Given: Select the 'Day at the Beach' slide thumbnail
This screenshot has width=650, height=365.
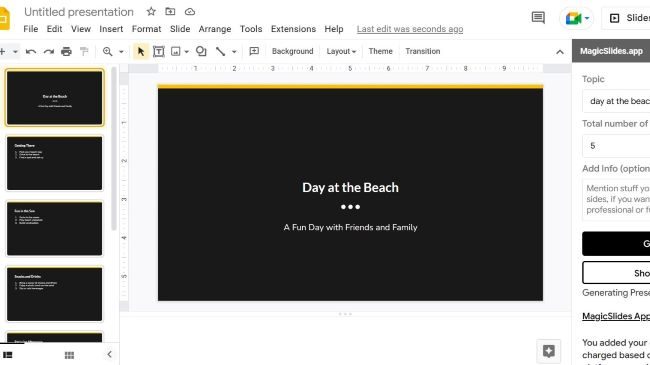Looking at the screenshot, I should (54, 97).
